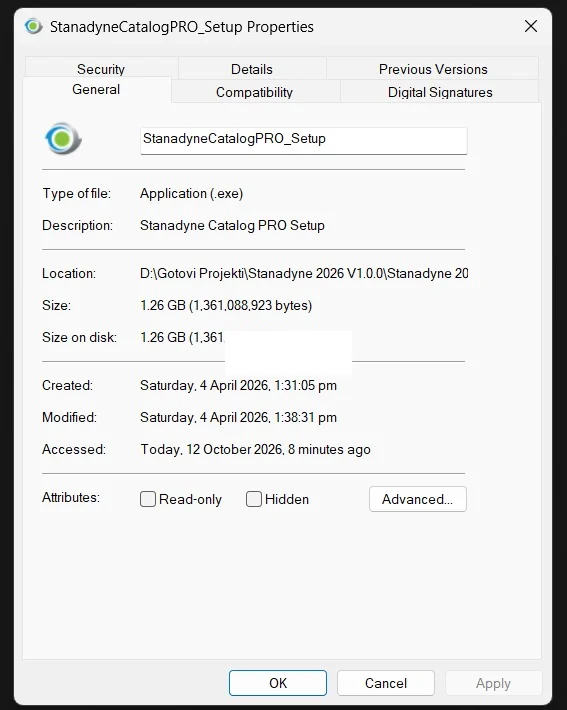Select the size value '1.26 GB (1,361,088,923 bytes)'

(x=226, y=305)
